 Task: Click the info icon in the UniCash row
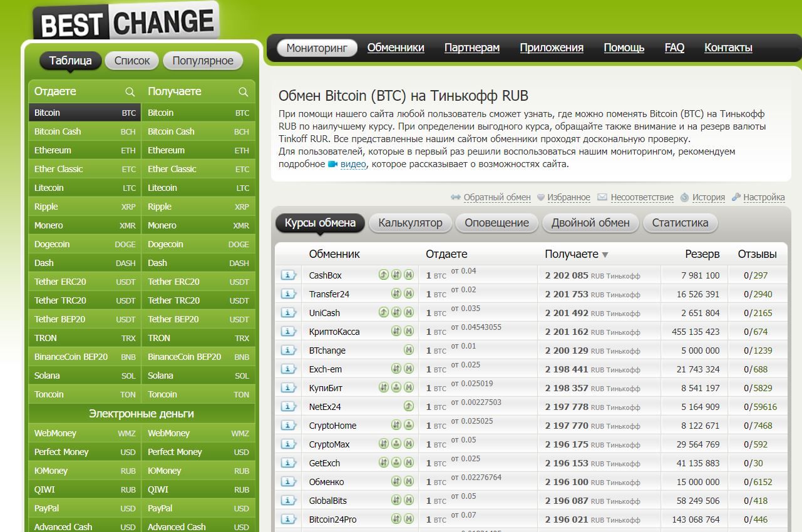tap(289, 313)
